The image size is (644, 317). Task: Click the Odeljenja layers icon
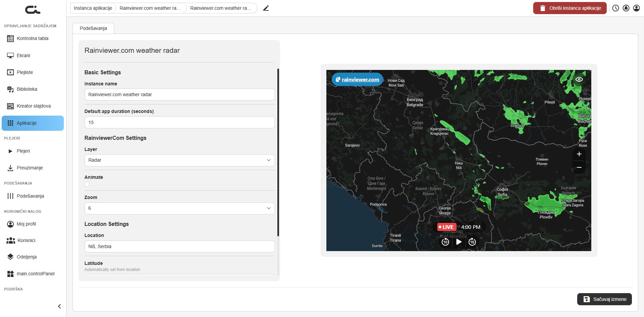tap(10, 257)
